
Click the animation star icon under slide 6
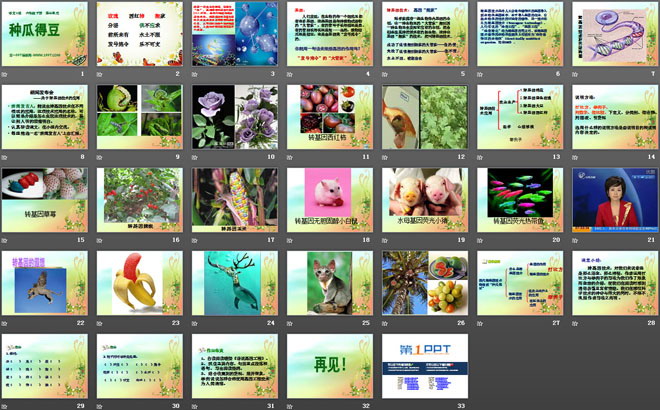(480, 75)
